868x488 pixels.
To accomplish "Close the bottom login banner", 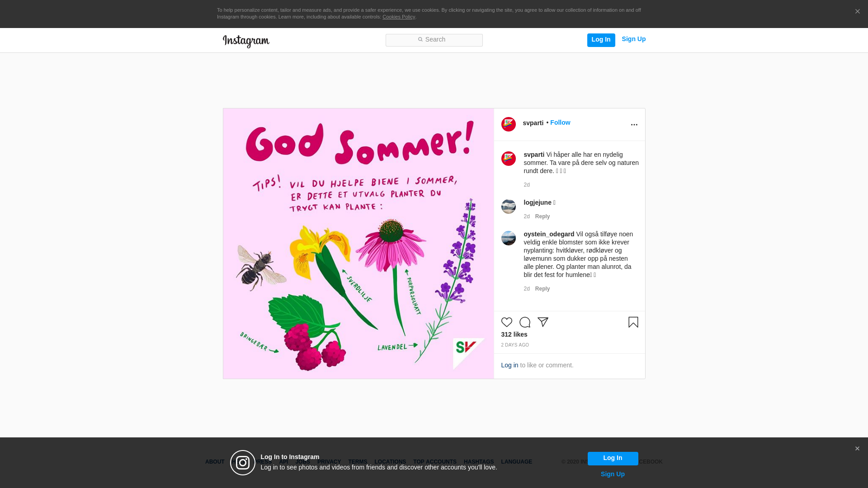I will pyautogui.click(x=857, y=449).
